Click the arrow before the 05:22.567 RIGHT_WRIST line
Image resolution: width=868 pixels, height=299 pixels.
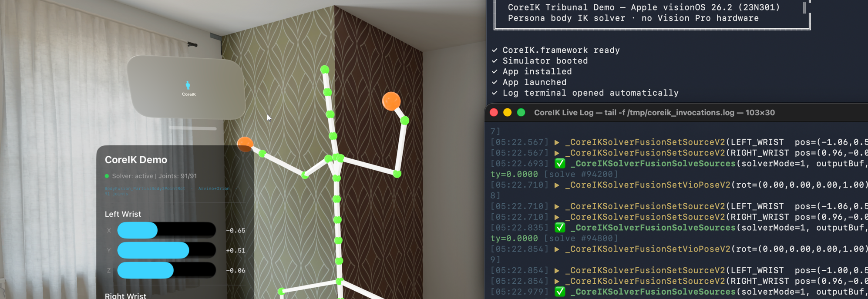[557, 153]
